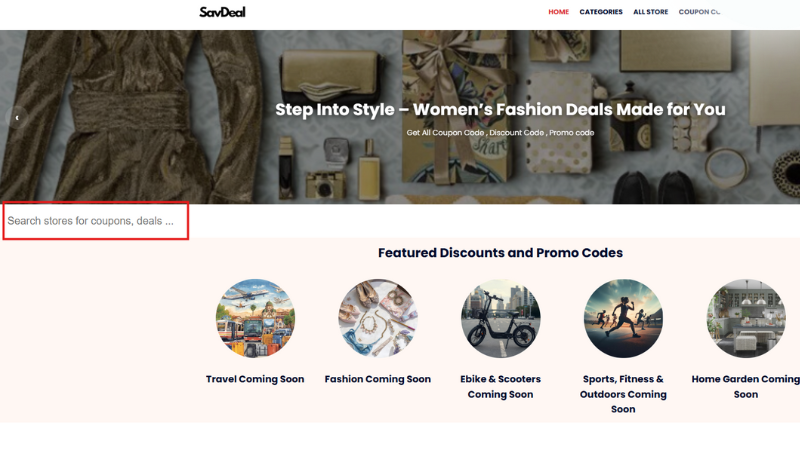The height and width of the screenshot is (450, 800).
Task: Click the search stores input field
Action: pos(96,221)
